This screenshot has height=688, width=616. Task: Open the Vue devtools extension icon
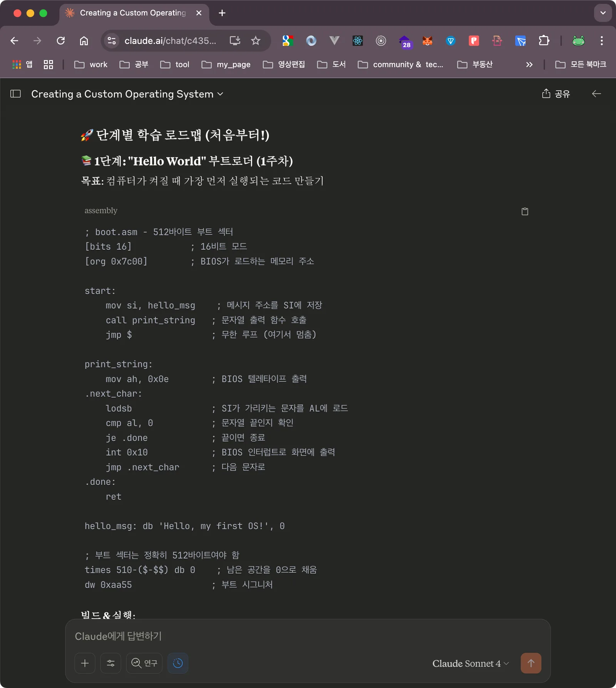click(334, 40)
